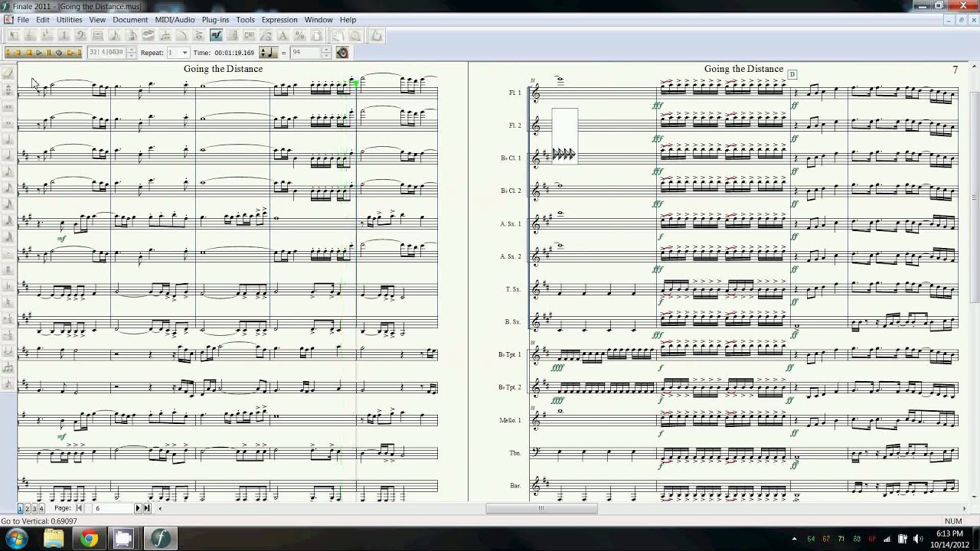Select the Smart Shape tool
Screen dimensions: 980x551
[x=182, y=35]
